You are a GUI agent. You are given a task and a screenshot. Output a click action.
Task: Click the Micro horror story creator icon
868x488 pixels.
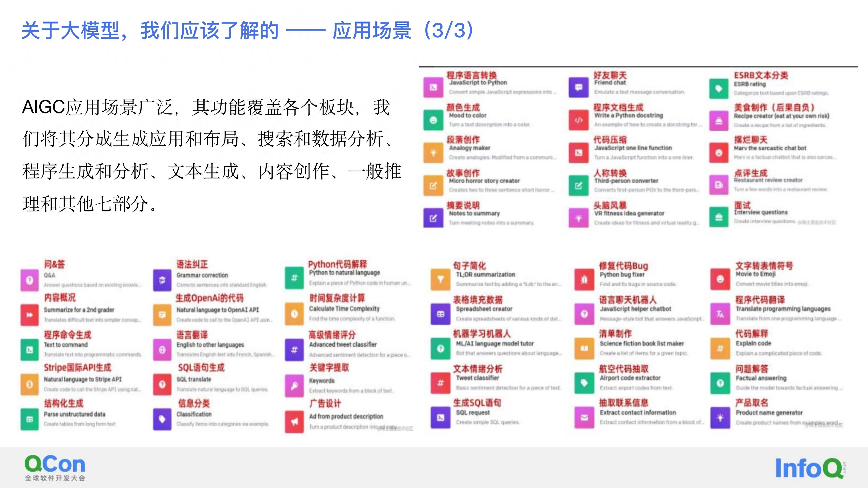click(x=433, y=186)
